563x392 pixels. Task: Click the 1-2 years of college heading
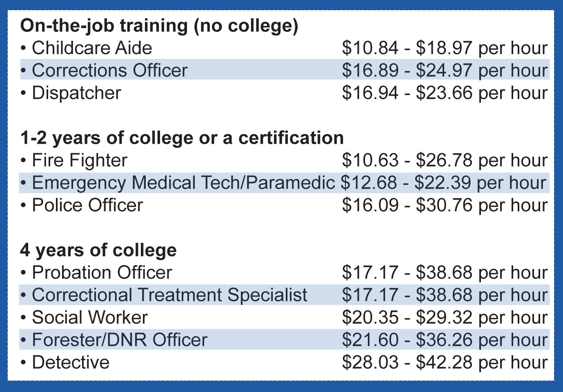pyautogui.click(x=182, y=138)
